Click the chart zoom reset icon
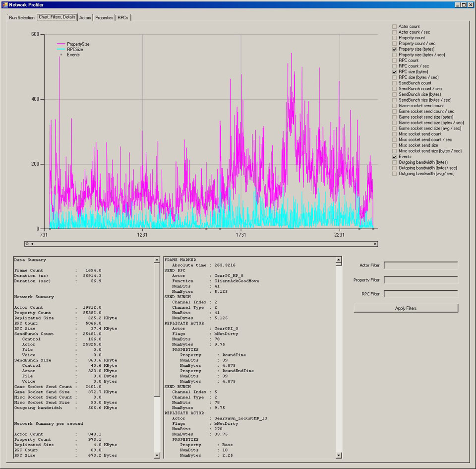This screenshot has width=476, height=469. coord(27,244)
